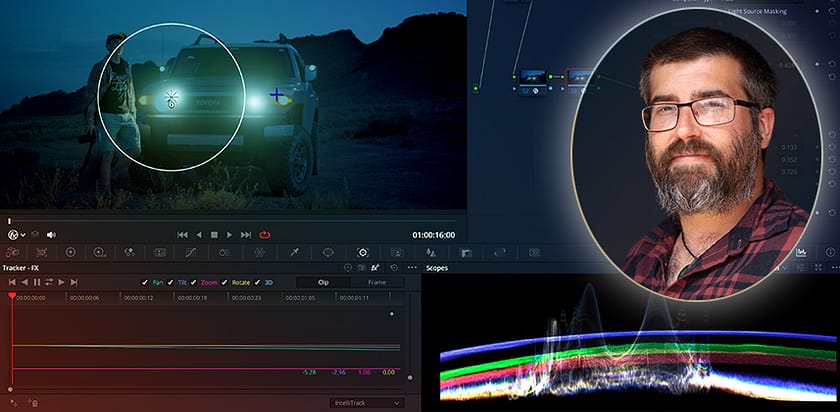This screenshot has width=840, height=412.
Task: Select the active Tracker palette icon
Action: [x=363, y=252]
